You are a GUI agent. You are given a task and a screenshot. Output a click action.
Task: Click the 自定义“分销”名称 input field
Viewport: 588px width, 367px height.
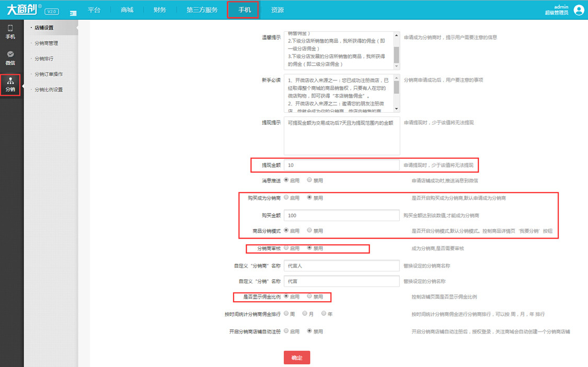[342, 281]
